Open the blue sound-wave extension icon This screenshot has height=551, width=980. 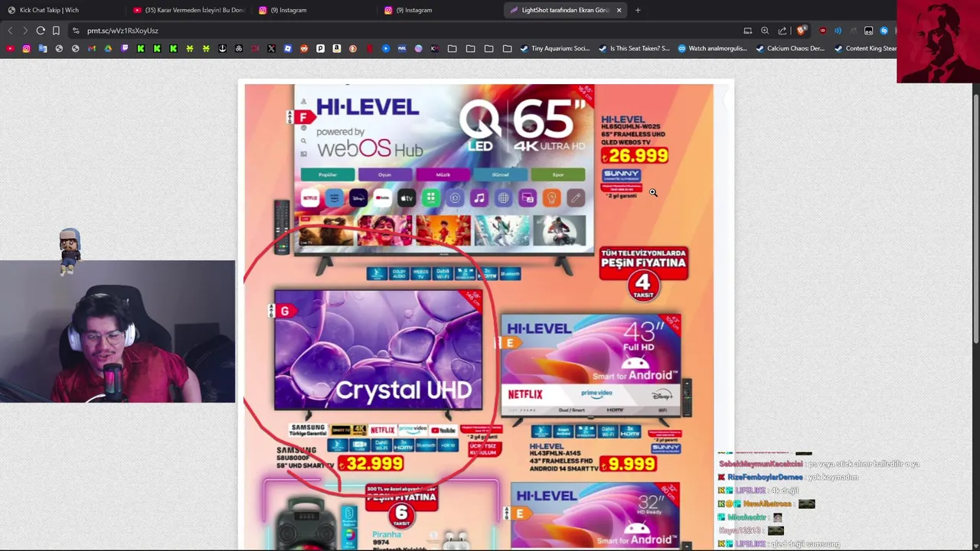coord(838,31)
